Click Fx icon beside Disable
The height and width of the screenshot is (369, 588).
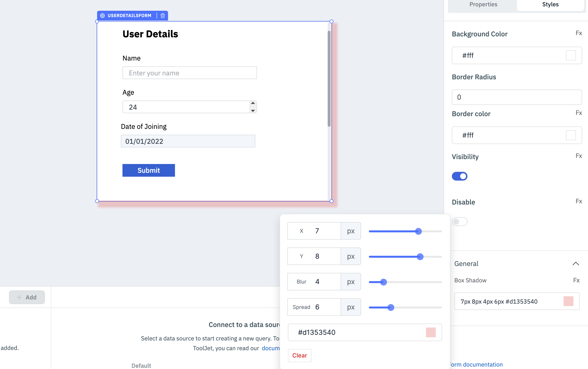[x=578, y=201]
